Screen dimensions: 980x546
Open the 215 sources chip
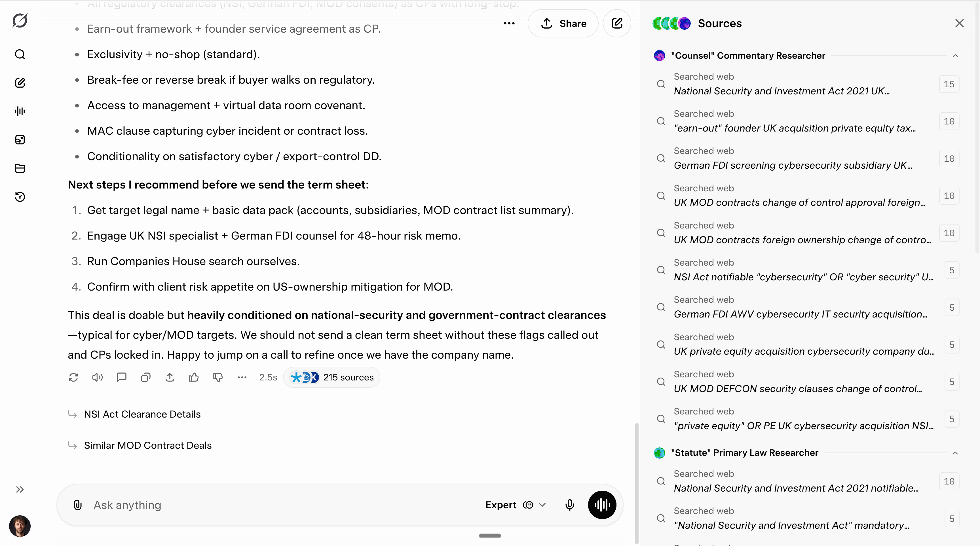[332, 377]
